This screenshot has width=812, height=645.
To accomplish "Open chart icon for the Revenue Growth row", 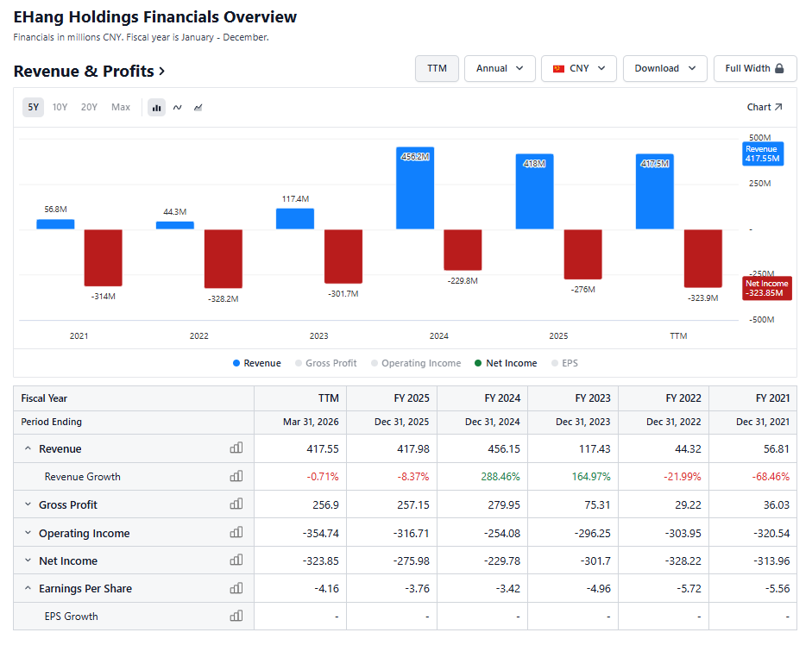I will (236, 476).
